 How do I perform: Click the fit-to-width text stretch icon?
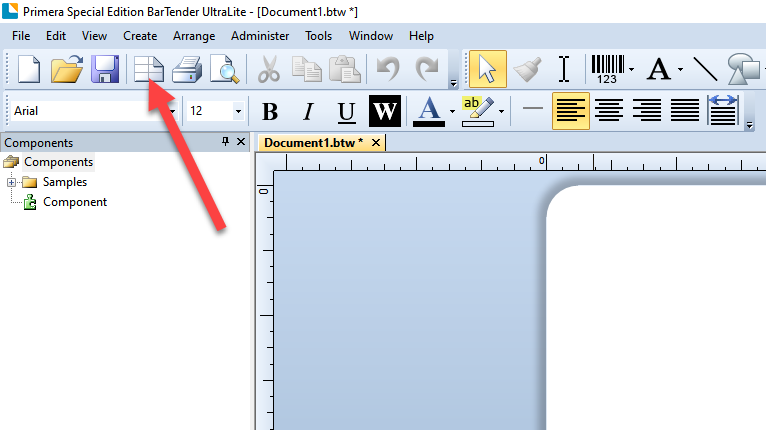pyautogui.click(x=723, y=110)
